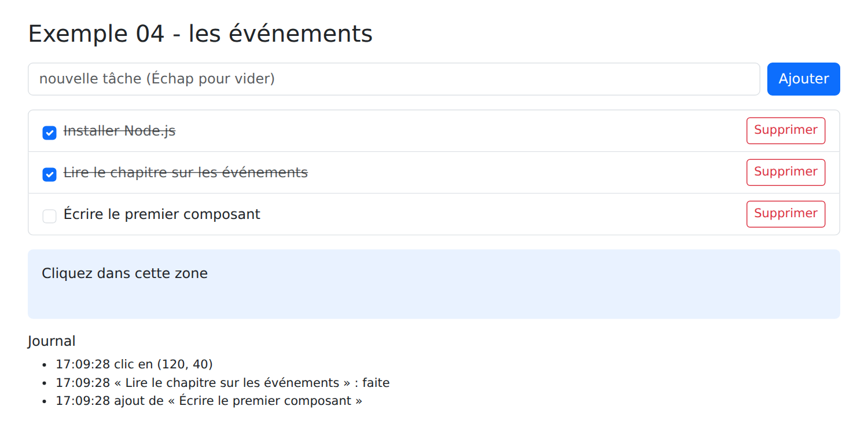This screenshot has width=868, height=446.
Task: Click the 'Exemple 04 - les événements' heading
Action: click(x=200, y=34)
